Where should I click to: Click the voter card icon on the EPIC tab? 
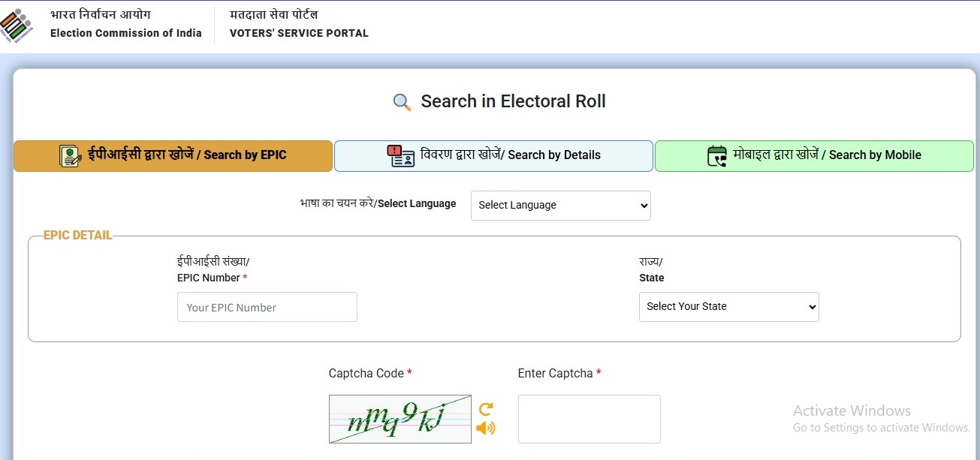(71, 156)
